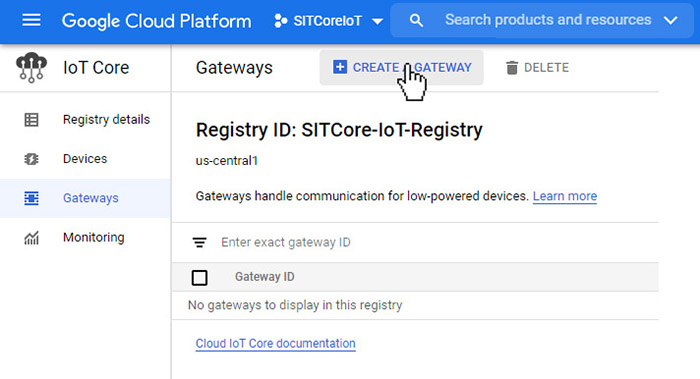
Task: Click the search magnifier icon
Action: (416, 21)
